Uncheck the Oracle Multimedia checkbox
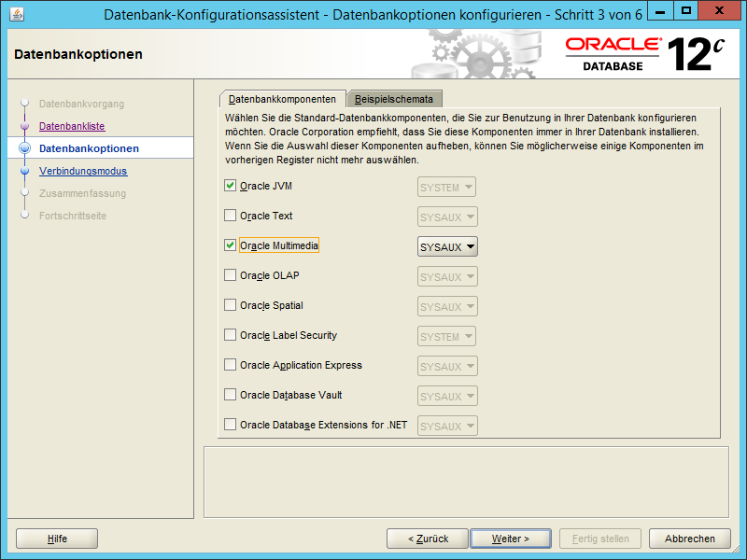 point(230,245)
